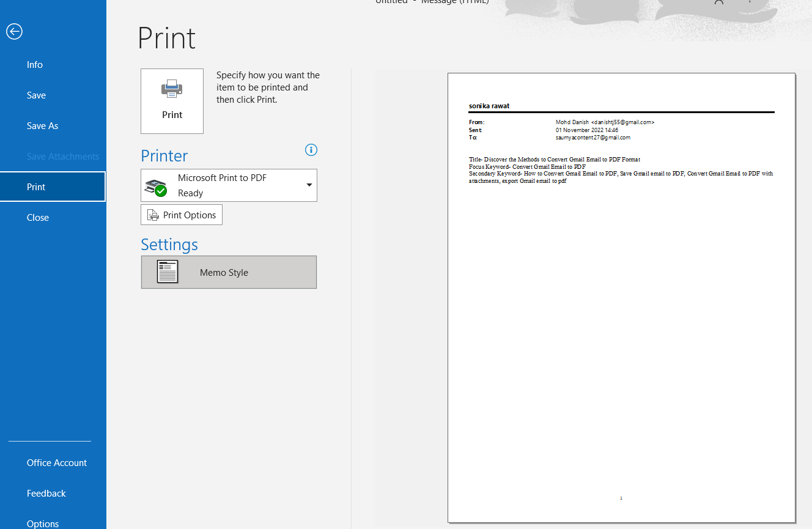Viewport: 812px width, 529px height.
Task: Open the Feedback page
Action: click(46, 494)
